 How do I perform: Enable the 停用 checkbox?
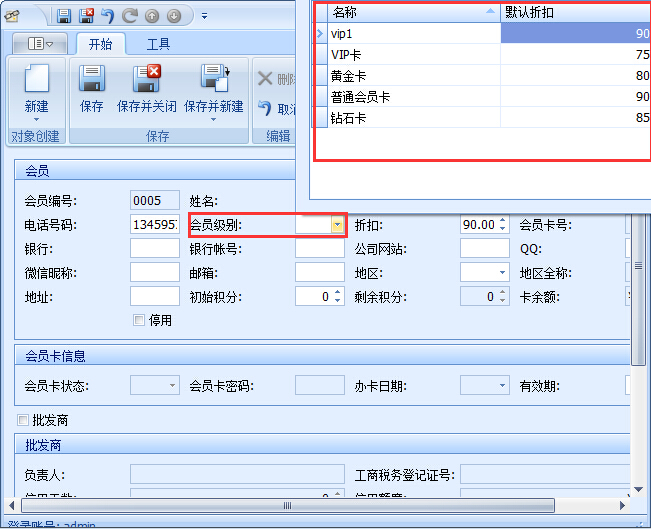tap(139, 320)
